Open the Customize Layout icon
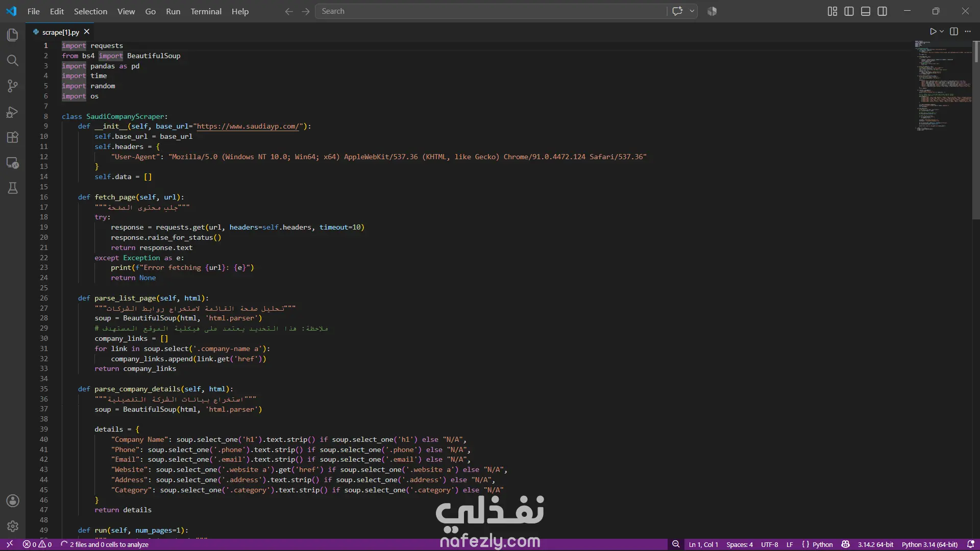 click(832, 11)
